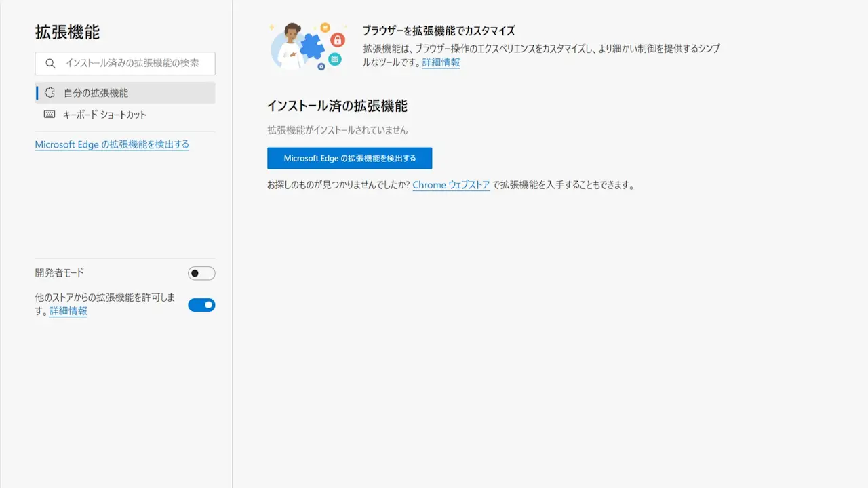Select 自分の拡張機能 in the sidebar
Screen dimensions: 868x488
coord(96,93)
